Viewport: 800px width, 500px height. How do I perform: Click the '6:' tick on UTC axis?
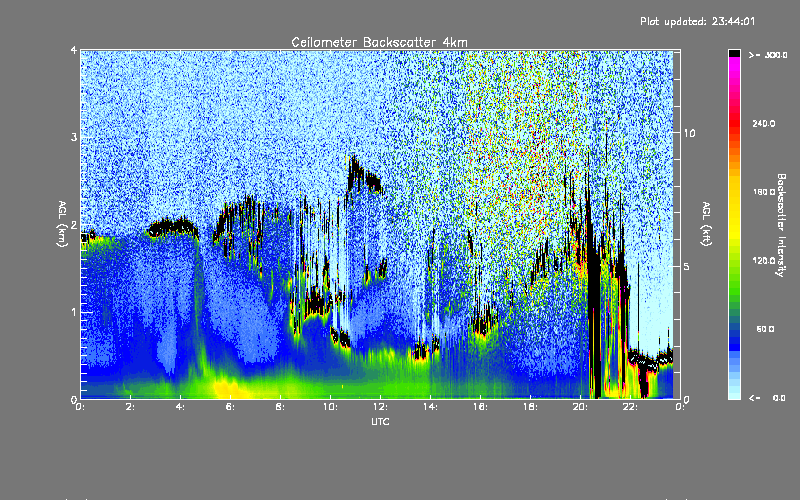point(230,407)
